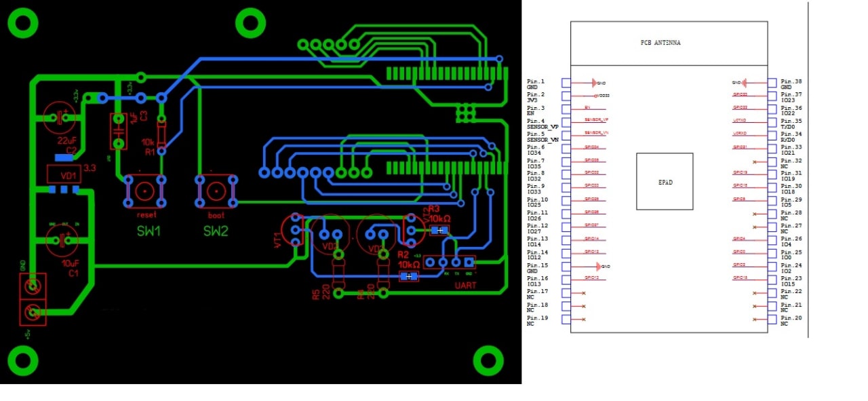868x401 pixels.
Task: Click the 'Pin.6 IO34' label
Action: 536,150
